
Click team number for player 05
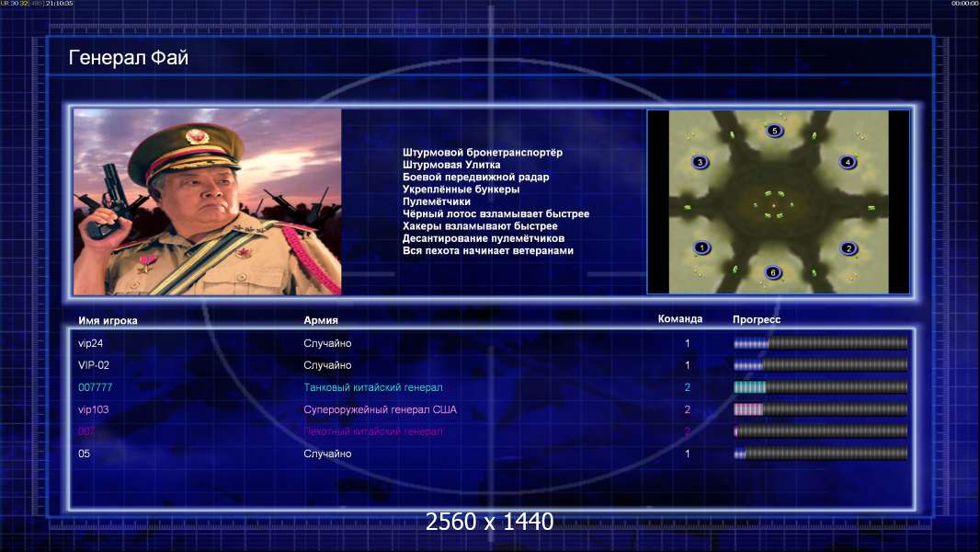687,454
